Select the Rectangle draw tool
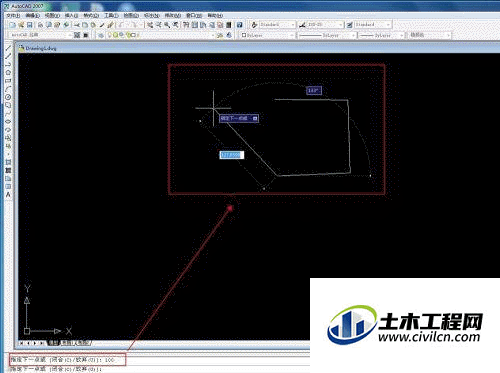The width and height of the screenshot is (500, 373). coord(8,81)
